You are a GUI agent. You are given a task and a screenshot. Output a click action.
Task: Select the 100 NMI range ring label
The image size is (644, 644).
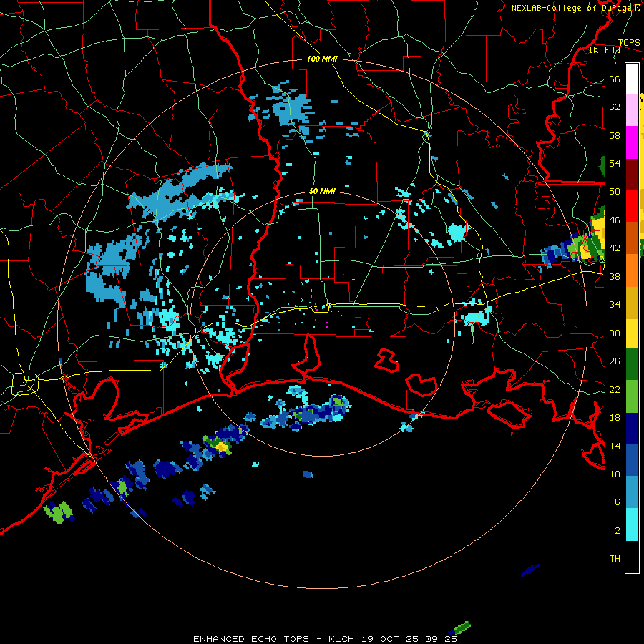point(322,59)
